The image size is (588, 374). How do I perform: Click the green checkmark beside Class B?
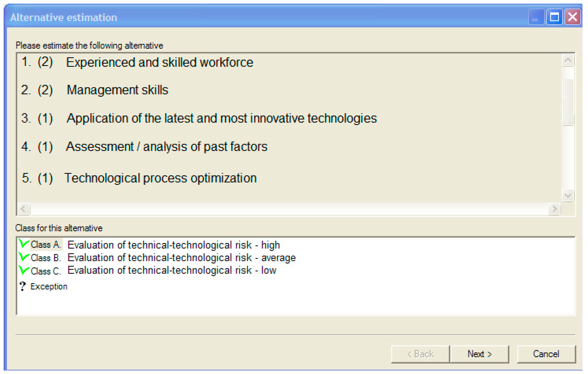pyautogui.click(x=24, y=257)
